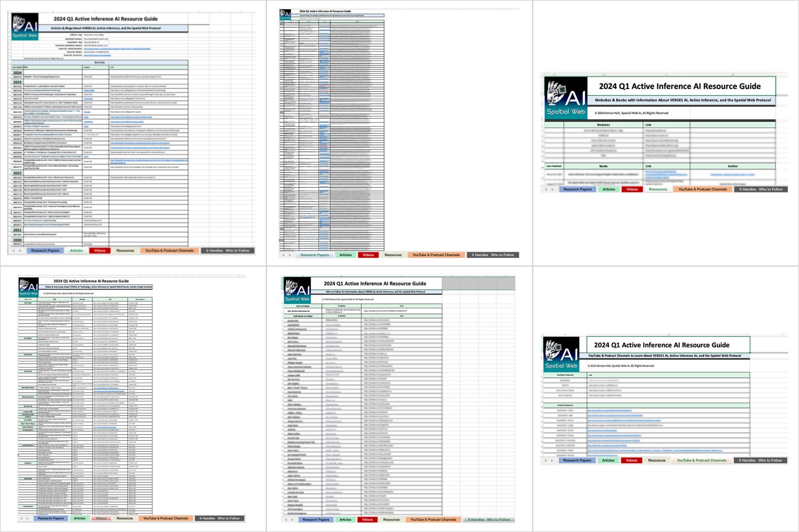
Task: Click the next-sheet arrow in the YouTube & Podcast panel
Action: 552,460
